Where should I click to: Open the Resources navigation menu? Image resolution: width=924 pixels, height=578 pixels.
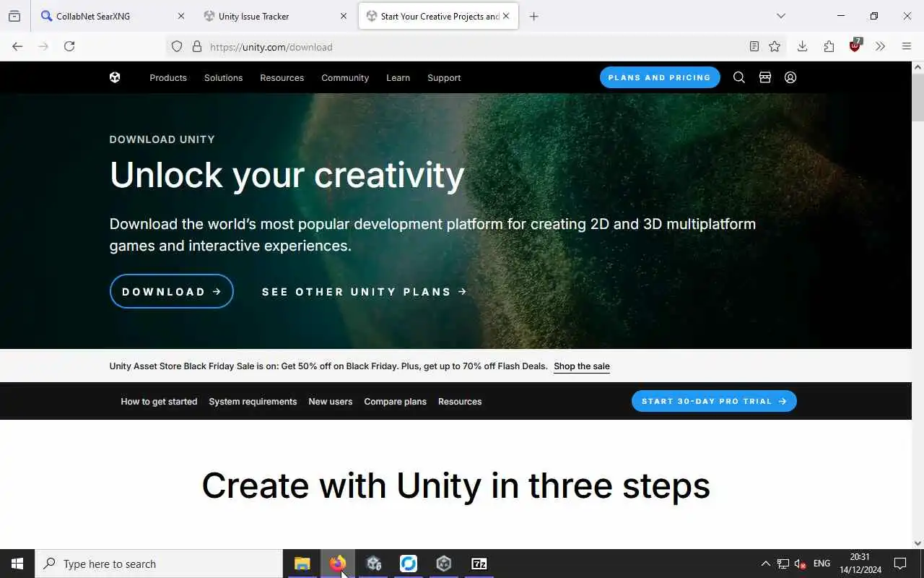(x=282, y=77)
